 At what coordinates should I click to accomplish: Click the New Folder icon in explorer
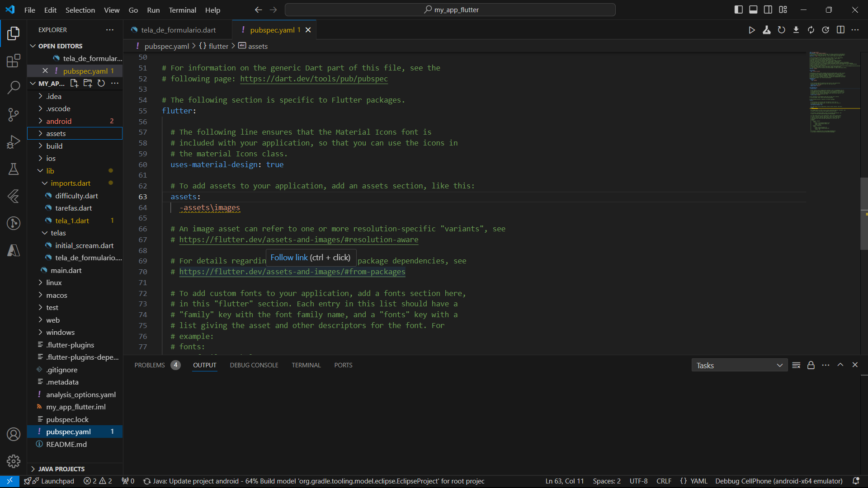coord(88,83)
